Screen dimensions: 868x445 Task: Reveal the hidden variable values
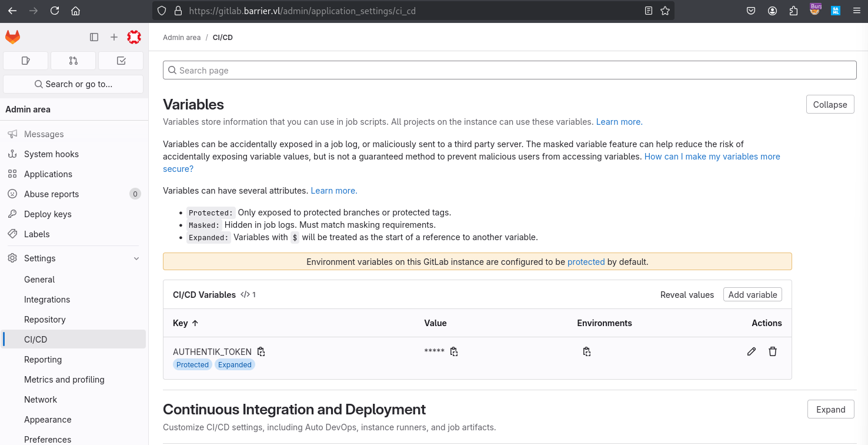(x=687, y=295)
